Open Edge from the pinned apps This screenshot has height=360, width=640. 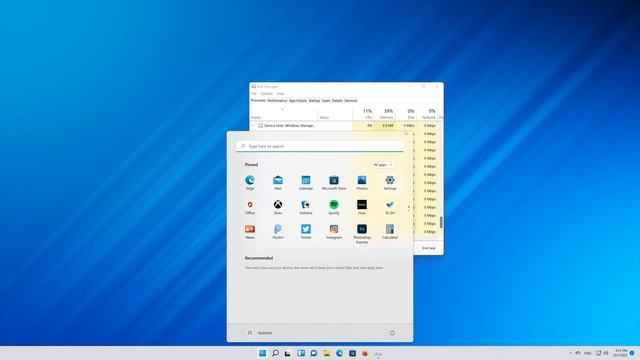(x=250, y=182)
